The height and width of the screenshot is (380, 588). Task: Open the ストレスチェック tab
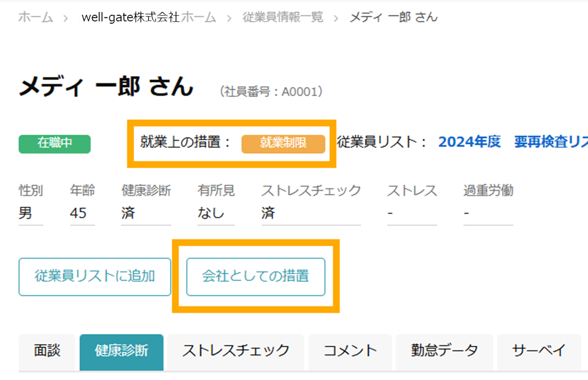[236, 352]
